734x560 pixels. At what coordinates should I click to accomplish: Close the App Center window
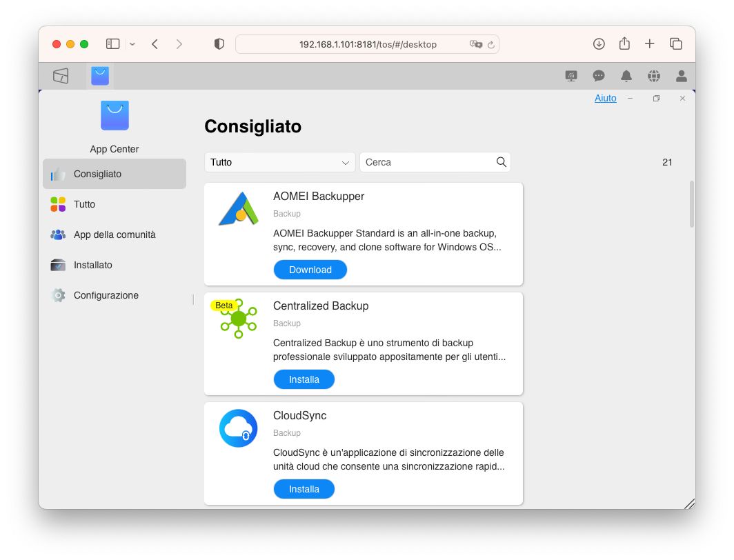click(682, 98)
